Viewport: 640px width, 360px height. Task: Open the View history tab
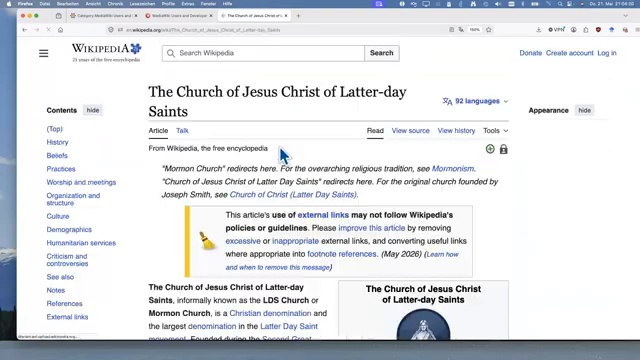(x=456, y=131)
